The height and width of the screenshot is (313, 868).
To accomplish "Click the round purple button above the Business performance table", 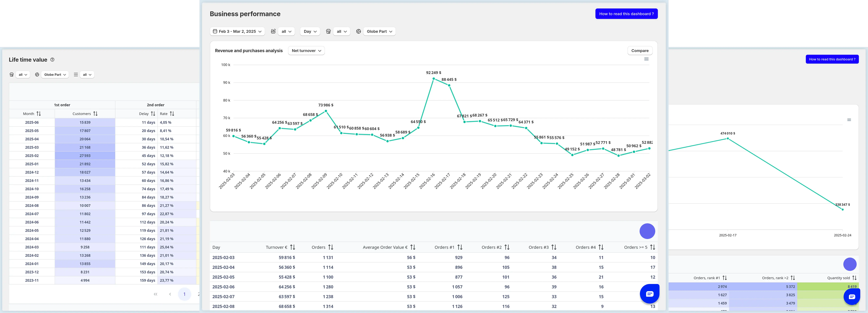I will (x=647, y=231).
